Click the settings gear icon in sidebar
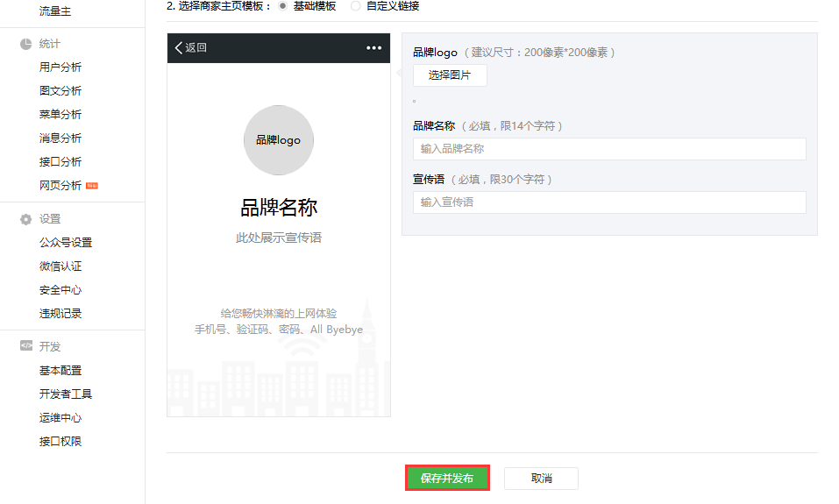This screenshot has height=504, width=839. point(26,219)
